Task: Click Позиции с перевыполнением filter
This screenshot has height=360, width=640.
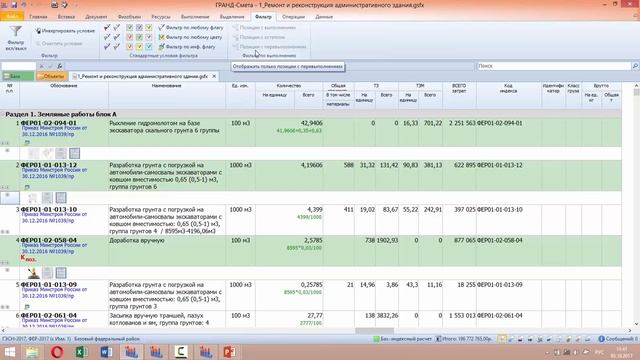Action: pos(269,46)
